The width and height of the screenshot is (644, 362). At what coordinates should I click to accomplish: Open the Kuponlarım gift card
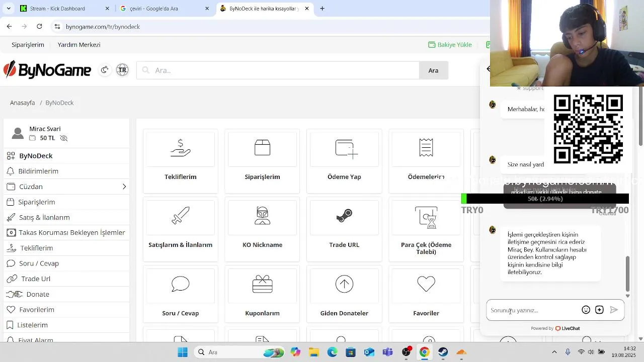262,294
